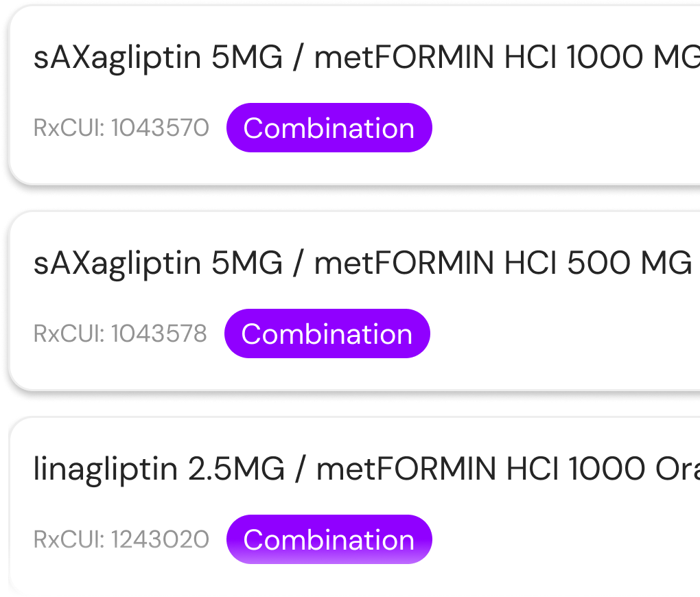Click the RxCUI number 1243020

[x=160, y=539]
